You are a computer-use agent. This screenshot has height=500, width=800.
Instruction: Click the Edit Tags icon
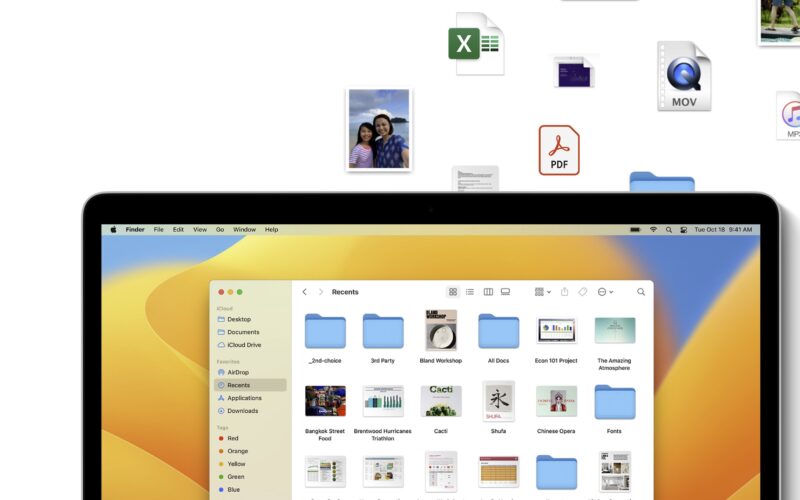(583, 292)
